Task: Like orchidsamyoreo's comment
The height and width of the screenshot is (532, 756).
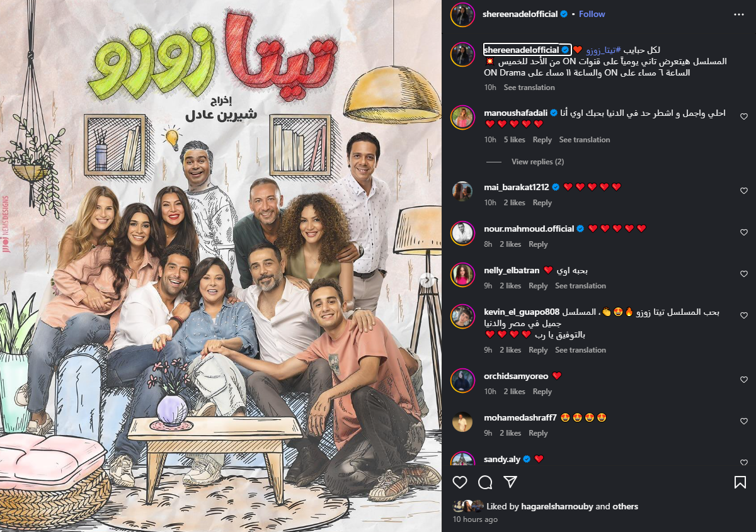Action: click(x=744, y=380)
